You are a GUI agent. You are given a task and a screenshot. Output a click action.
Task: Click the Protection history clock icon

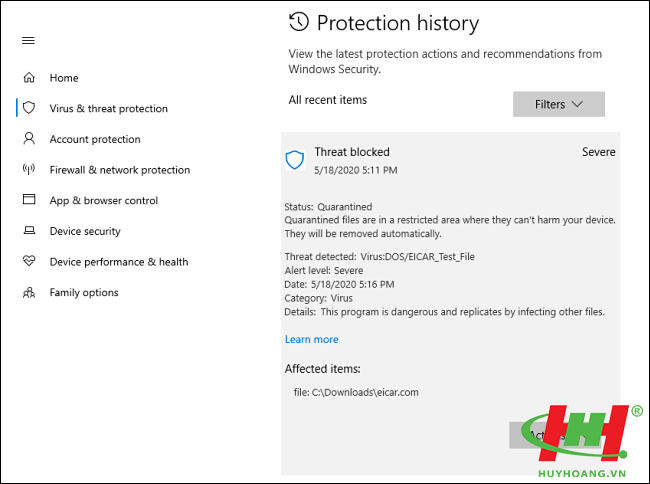(299, 22)
